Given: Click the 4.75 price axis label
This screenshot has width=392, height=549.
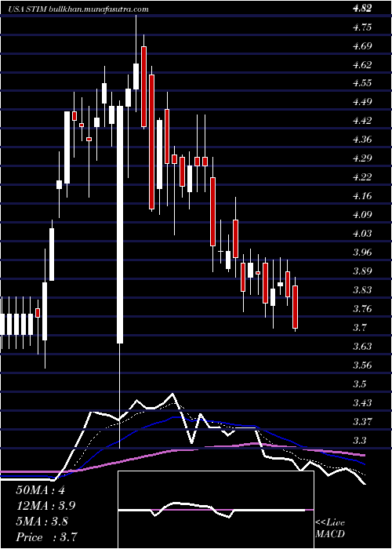Looking at the screenshot, I should click(x=362, y=27).
